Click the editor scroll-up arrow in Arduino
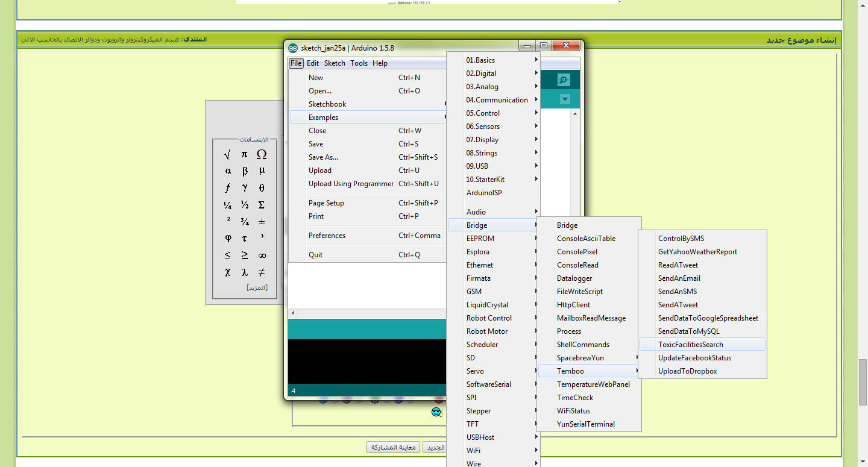Image resolution: width=868 pixels, height=467 pixels. 575,113
